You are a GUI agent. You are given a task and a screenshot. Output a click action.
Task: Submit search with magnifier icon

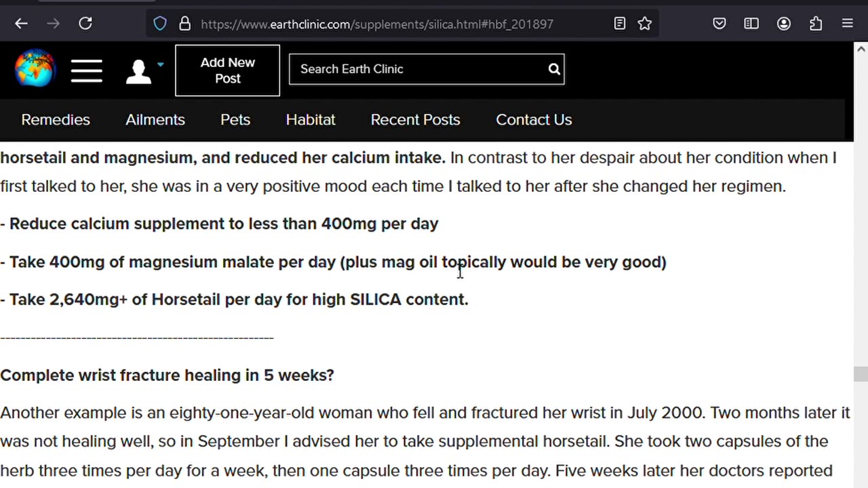click(554, 69)
